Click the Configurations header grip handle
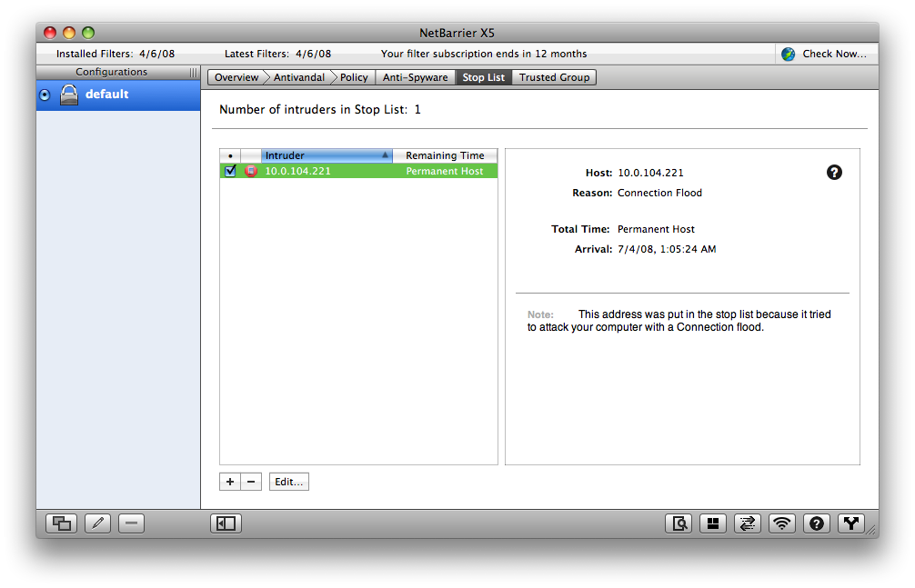The height and width of the screenshot is (588, 915). click(193, 73)
